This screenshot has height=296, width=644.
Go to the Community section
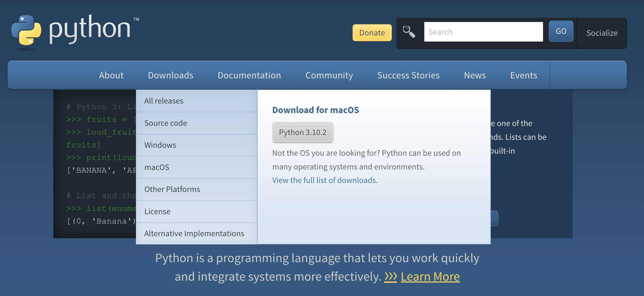329,75
